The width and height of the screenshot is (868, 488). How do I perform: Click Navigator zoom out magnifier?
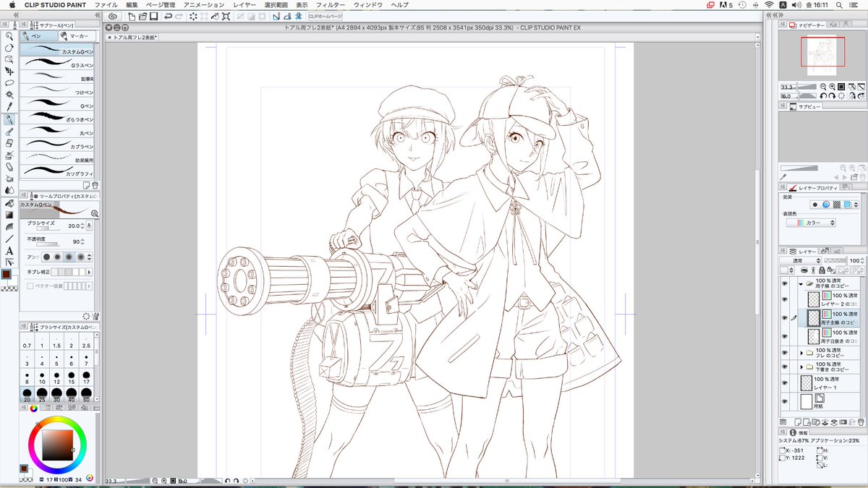coord(823,86)
